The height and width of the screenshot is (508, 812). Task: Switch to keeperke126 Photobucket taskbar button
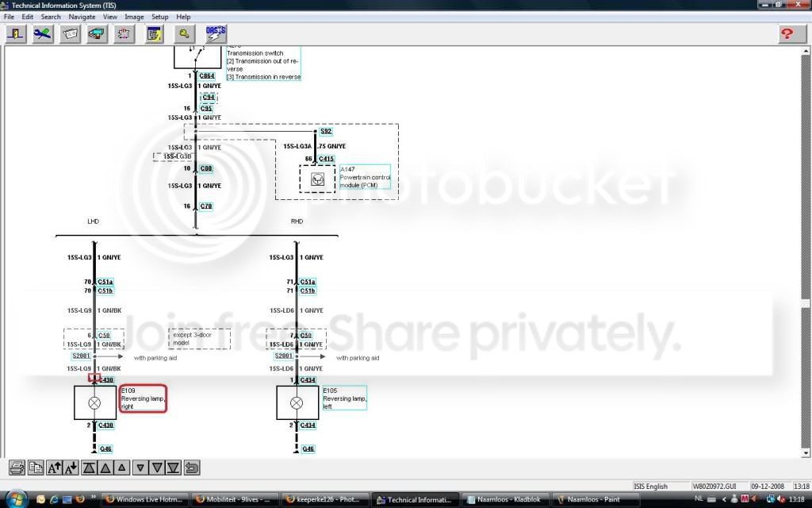326,500
